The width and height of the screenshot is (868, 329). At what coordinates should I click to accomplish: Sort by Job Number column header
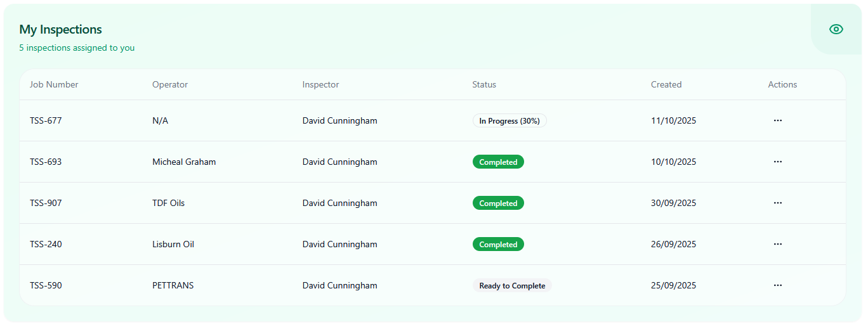coord(54,84)
